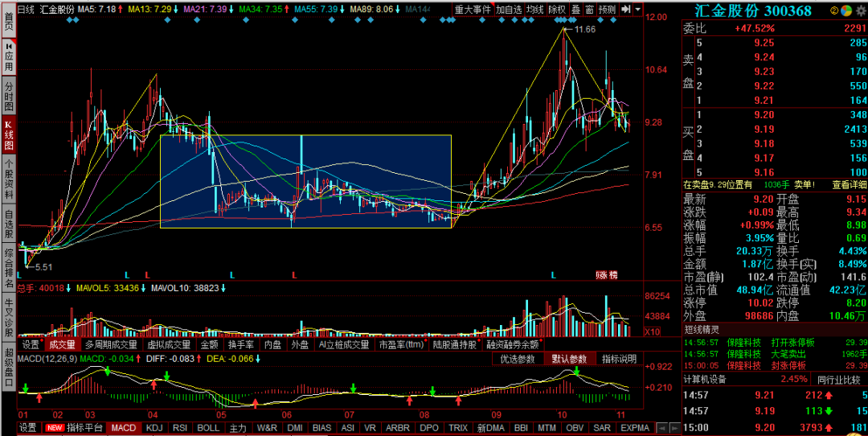868x436 pixels.
Task: Switch to KDJ indicator tab
Action: tap(154, 428)
